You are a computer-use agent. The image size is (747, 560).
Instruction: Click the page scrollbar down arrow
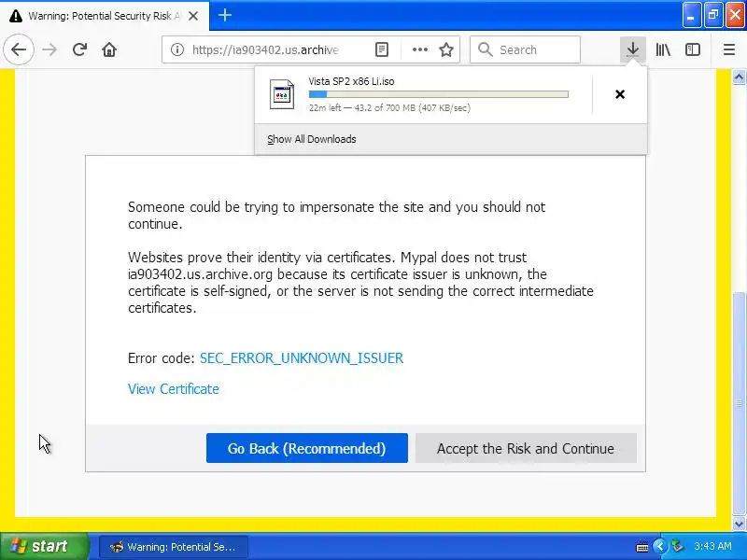tap(739, 525)
